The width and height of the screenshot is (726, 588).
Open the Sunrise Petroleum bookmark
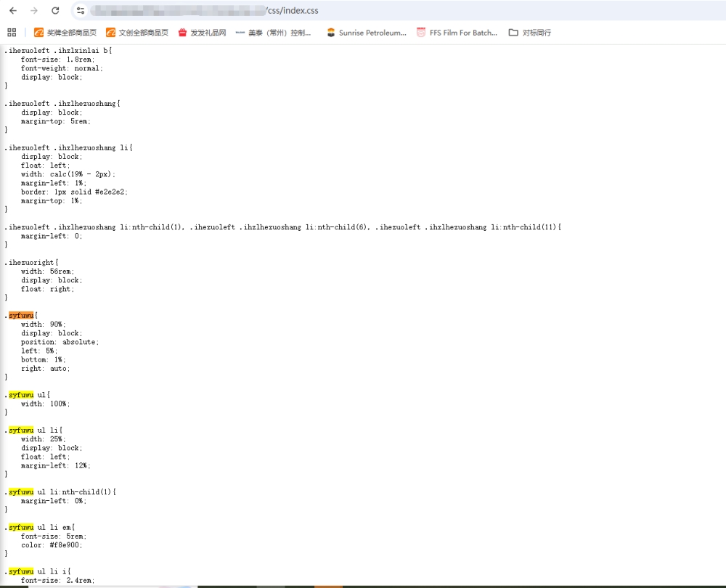[366, 33]
